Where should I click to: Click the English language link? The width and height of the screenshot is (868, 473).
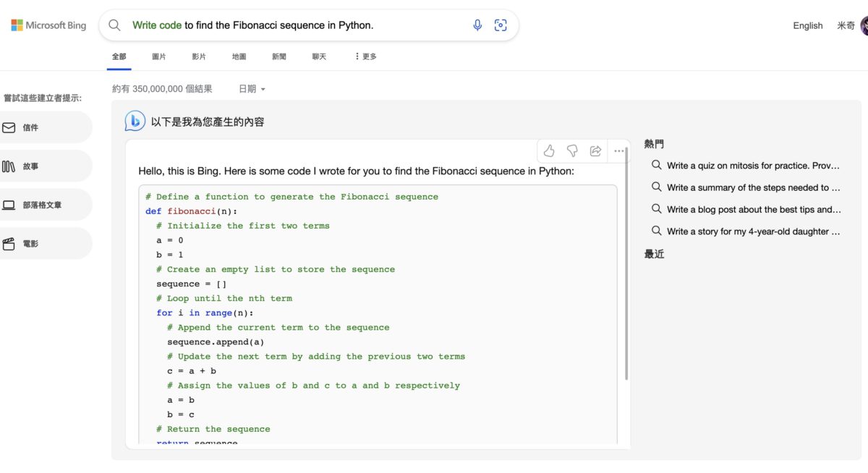coord(807,25)
